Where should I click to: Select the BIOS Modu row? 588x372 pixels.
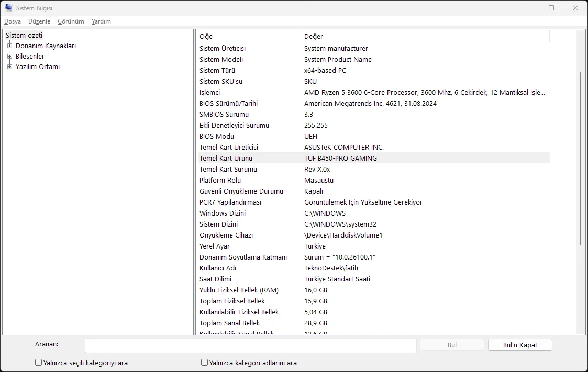(x=374, y=137)
